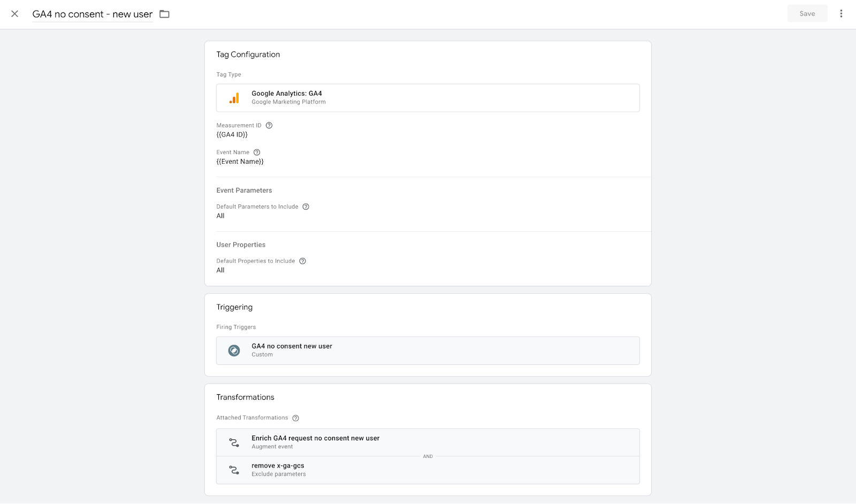856x504 pixels.
Task: Open the 'GA4 no consent new user' trigger
Action: click(428, 350)
